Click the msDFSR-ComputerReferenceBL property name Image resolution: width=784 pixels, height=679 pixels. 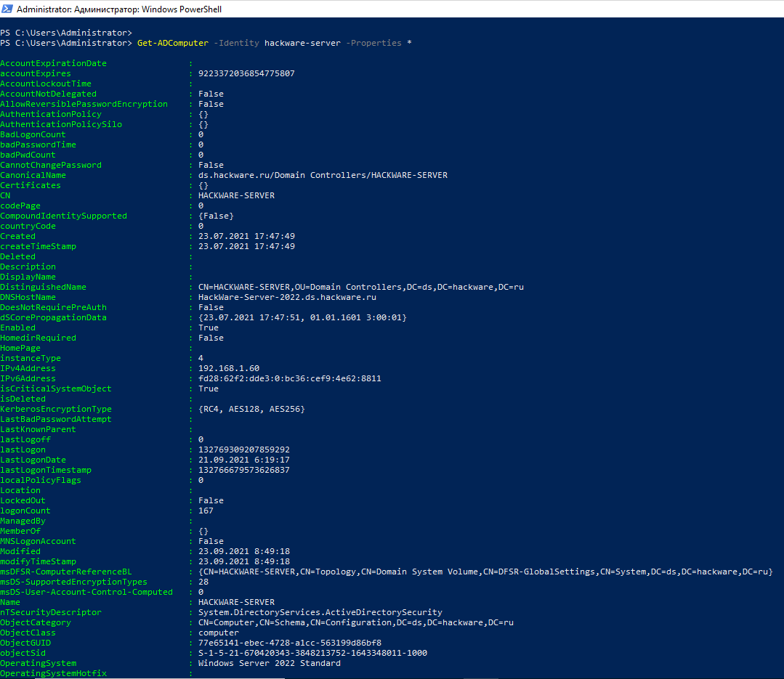(66, 572)
